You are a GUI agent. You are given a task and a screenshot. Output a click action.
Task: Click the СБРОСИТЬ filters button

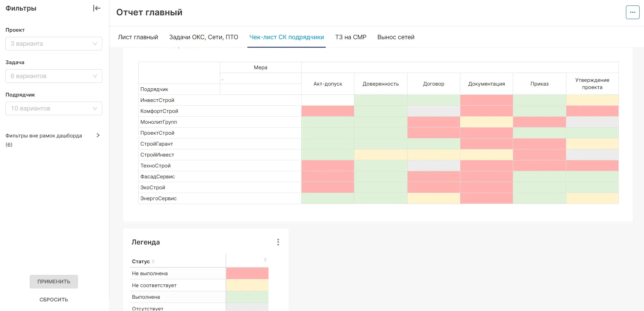pyautogui.click(x=54, y=300)
